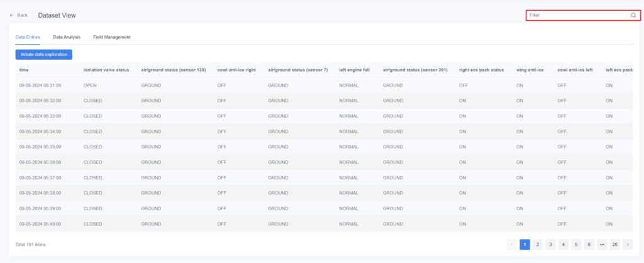The width and height of the screenshot is (644, 263).
Task: Open page 5 of the dataset
Action: pos(576,244)
